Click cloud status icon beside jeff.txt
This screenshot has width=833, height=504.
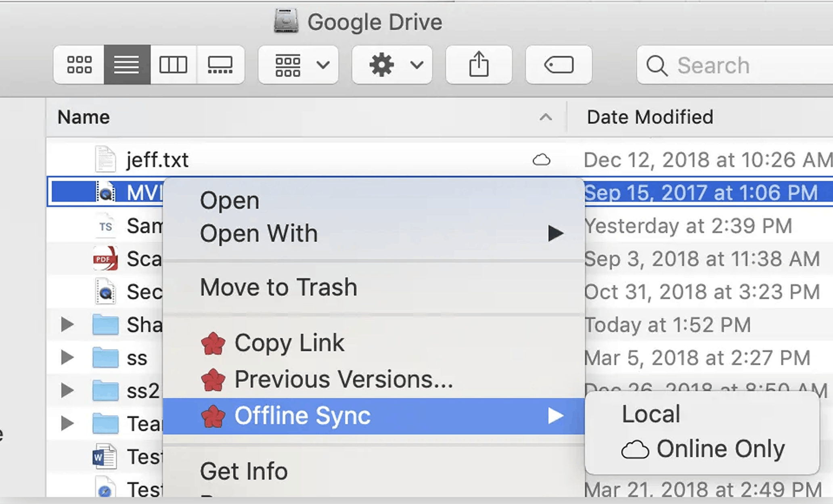(x=541, y=160)
